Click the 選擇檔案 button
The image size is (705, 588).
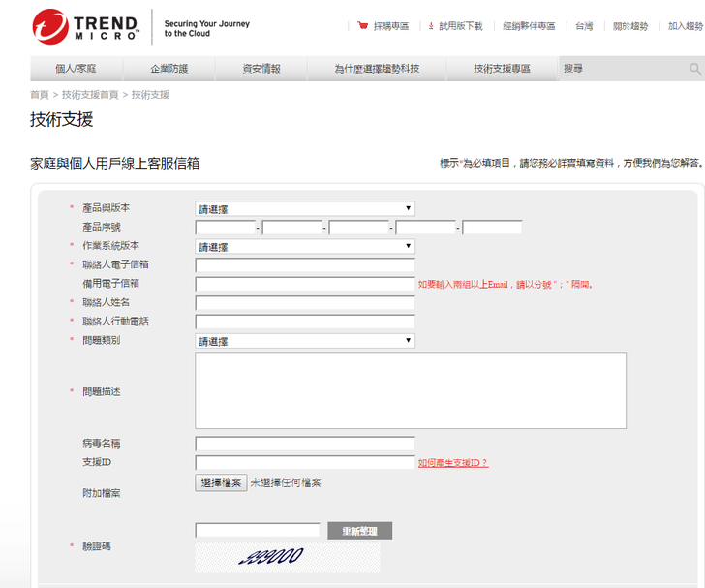(x=221, y=483)
